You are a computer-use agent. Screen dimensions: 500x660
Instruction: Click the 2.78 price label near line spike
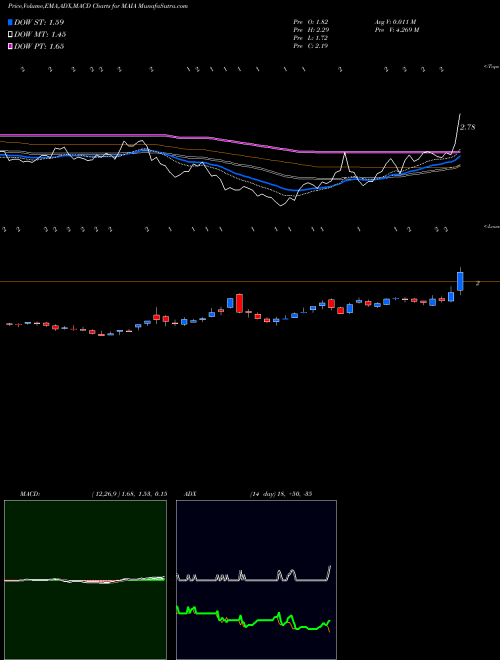tap(468, 127)
